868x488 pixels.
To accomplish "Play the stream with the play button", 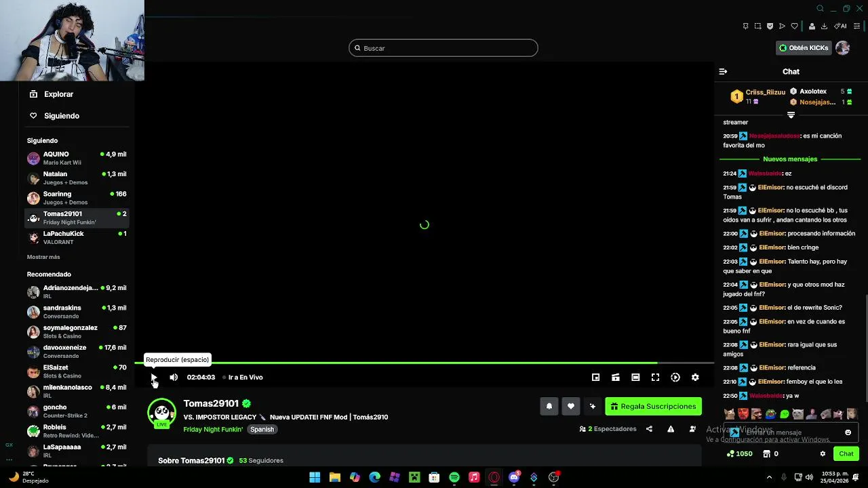I will pyautogui.click(x=154, y=378).
